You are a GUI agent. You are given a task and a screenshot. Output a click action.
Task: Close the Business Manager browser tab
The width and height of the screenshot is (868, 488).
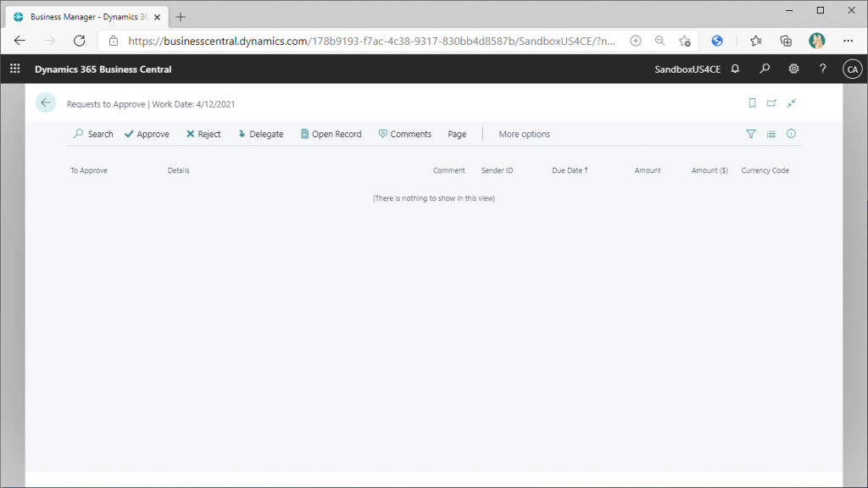click(x=157, y=17)
